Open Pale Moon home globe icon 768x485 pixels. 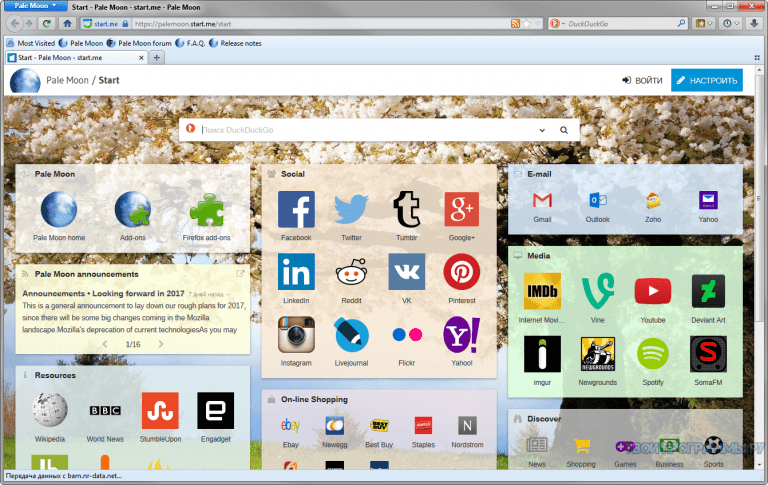point(59,209)
